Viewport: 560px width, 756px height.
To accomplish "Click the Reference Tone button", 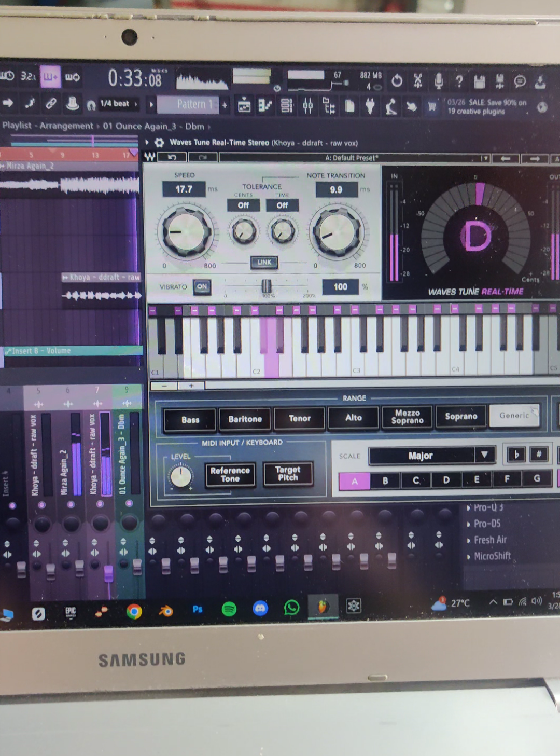I will tap(230, 475).
